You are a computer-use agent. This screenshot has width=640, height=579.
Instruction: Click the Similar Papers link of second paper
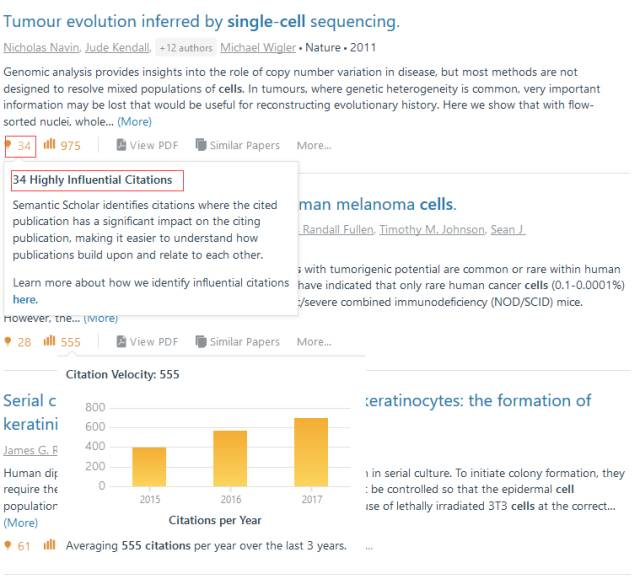pyautogui.click(x=244, y=342)
